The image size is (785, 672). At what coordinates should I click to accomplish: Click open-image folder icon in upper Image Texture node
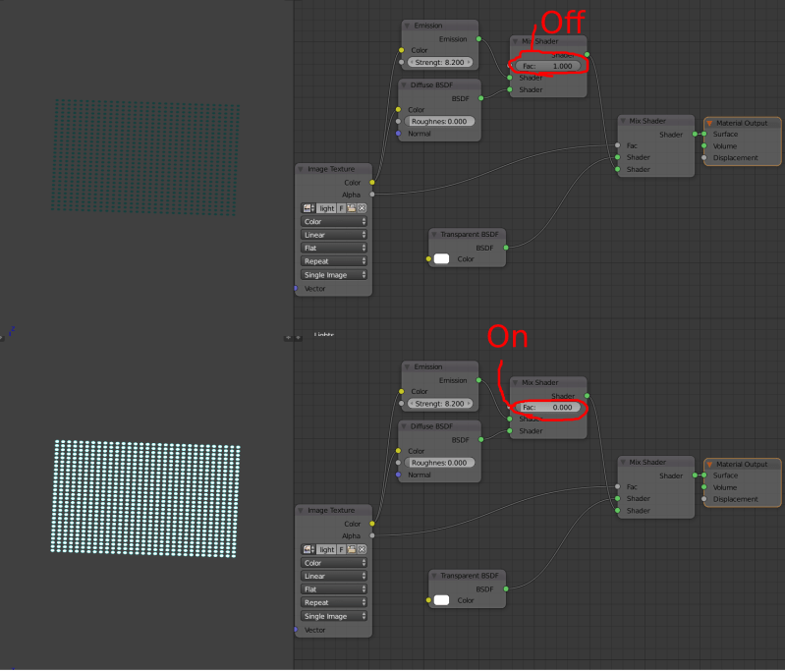point(352,208)
